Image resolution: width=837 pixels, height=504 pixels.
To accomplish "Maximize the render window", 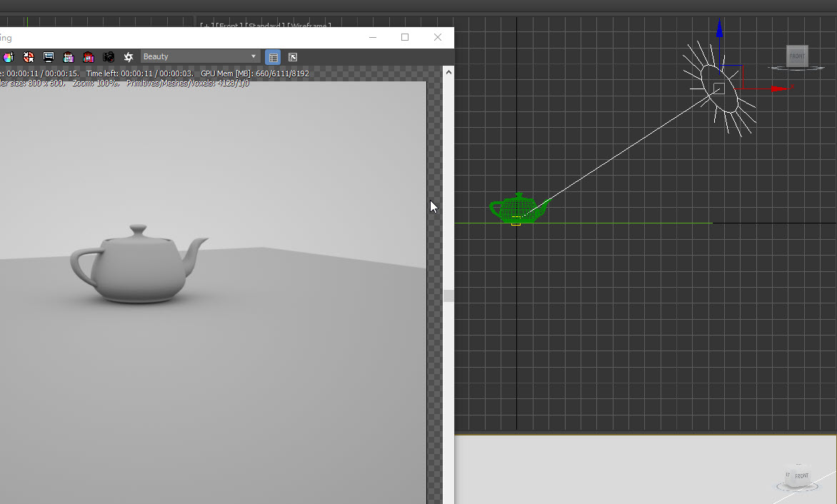I will [x=405, y=37].
